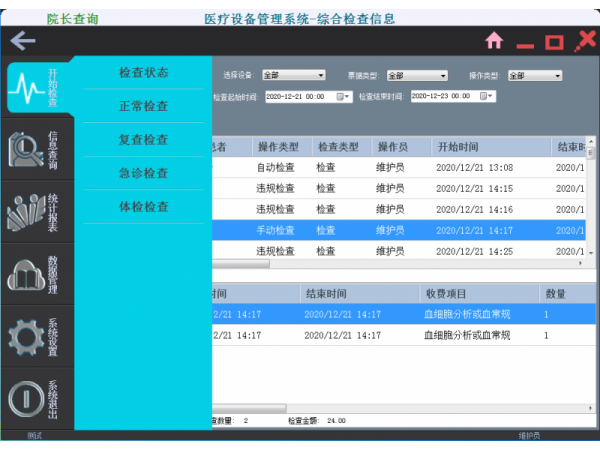Go to home via house icon

point(493,41)
